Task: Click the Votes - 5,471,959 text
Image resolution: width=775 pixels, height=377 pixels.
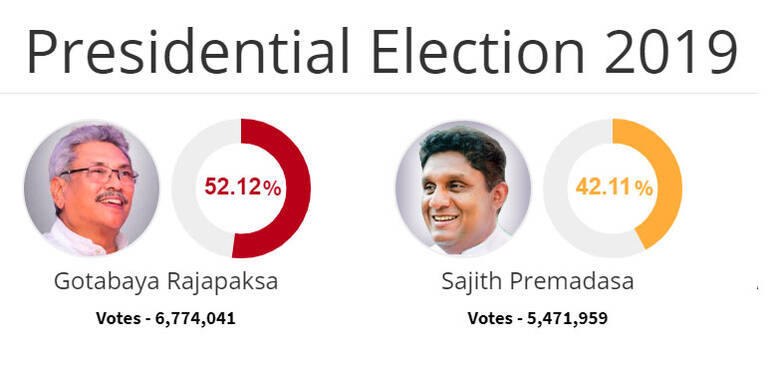Action: click(x=537, y=318)
